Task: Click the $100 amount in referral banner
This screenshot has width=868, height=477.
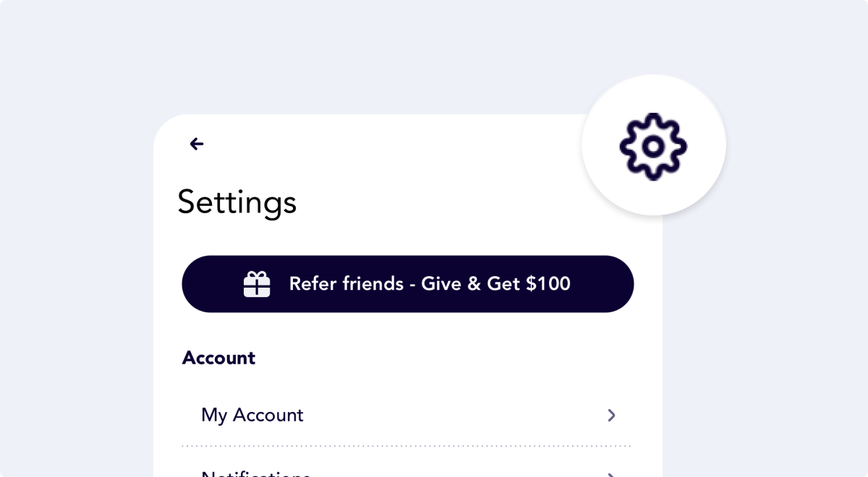Action: pos(548,284)
